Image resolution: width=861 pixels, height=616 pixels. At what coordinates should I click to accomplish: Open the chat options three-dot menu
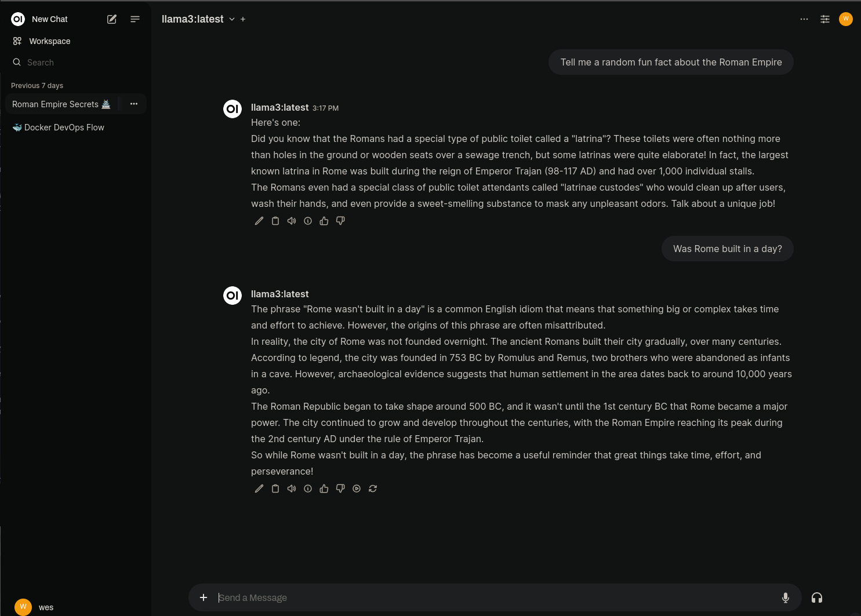pos(804,19)
